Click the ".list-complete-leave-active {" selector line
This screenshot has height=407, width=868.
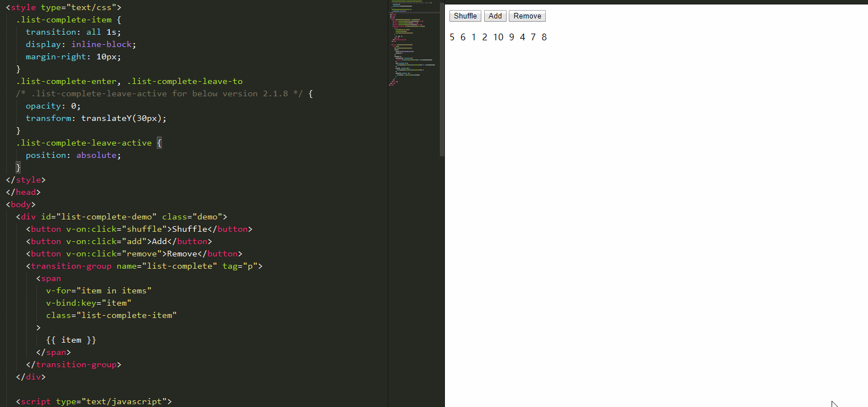coord(89,143)
